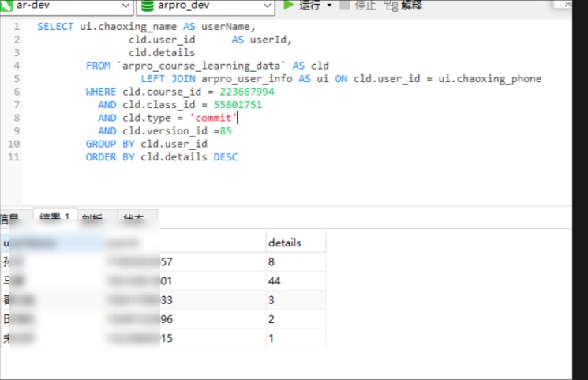Click line number 6 in the gutter
588x380 pixels.
pos(17,92)
